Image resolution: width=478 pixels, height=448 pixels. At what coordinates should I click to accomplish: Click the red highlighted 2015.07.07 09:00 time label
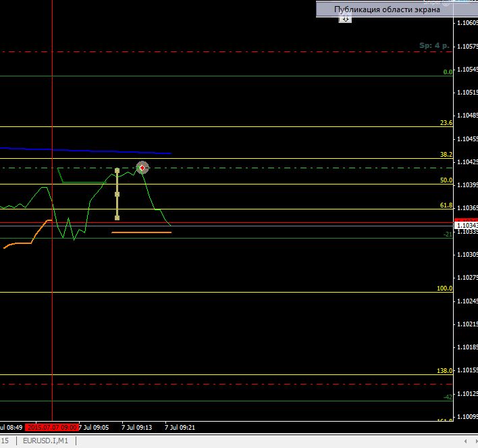click(52, 427)
